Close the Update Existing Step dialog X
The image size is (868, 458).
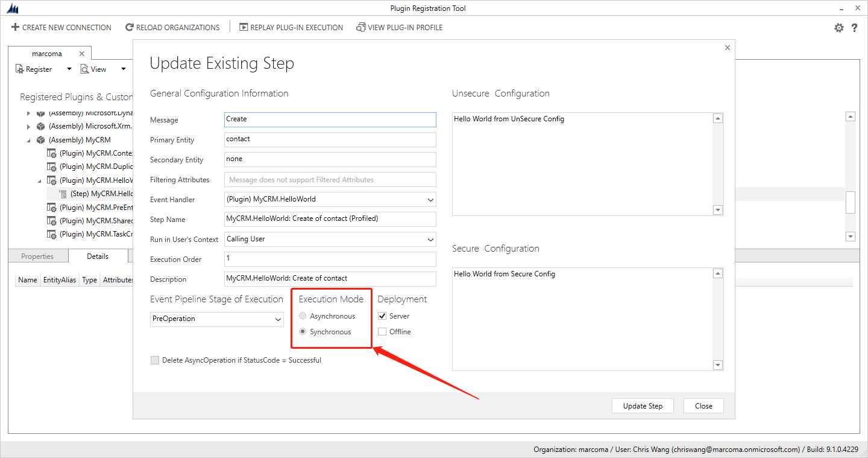click(727, 48)
